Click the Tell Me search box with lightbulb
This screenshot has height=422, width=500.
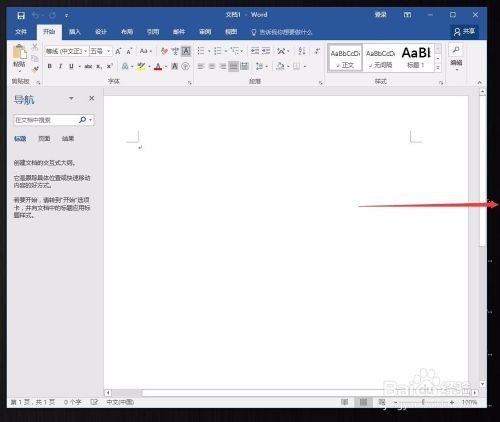click(x=282, y=32)
